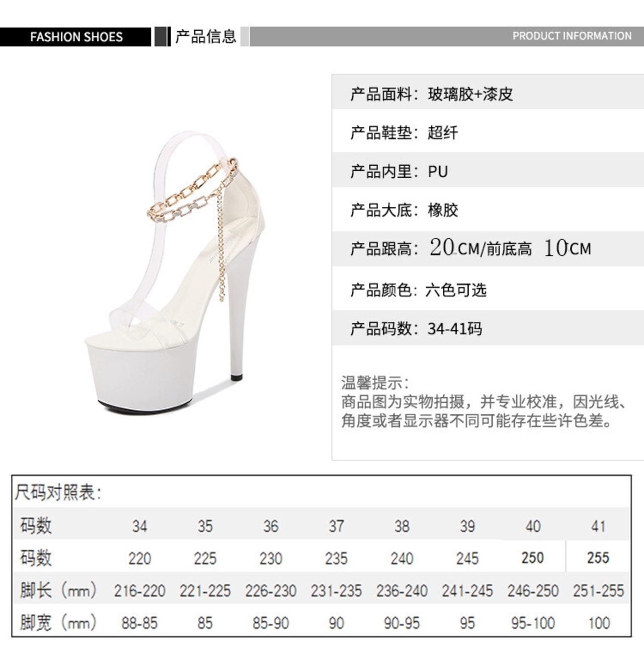
Task: Click the FASHION SHOES header label
Action: (76, 37)
